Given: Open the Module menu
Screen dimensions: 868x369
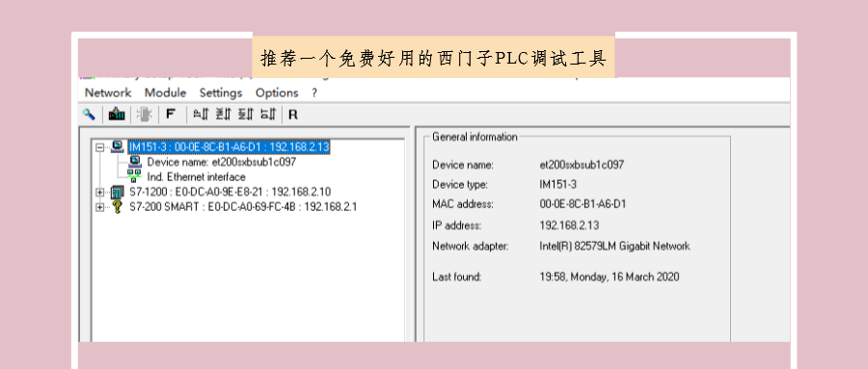Looking at the screenshot, I should tap(166, 92).
